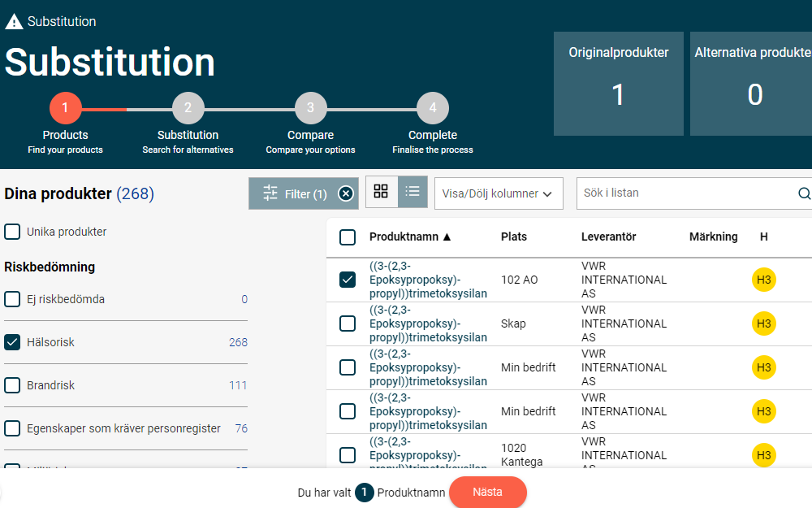
Task: Check Egenskaper som kräver personregister filter
Action: click(x=12, y=428)
